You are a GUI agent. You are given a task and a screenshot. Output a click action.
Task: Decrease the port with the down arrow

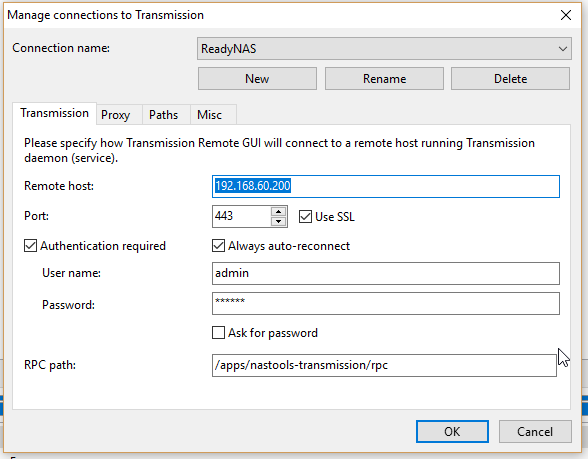[278, 221]
